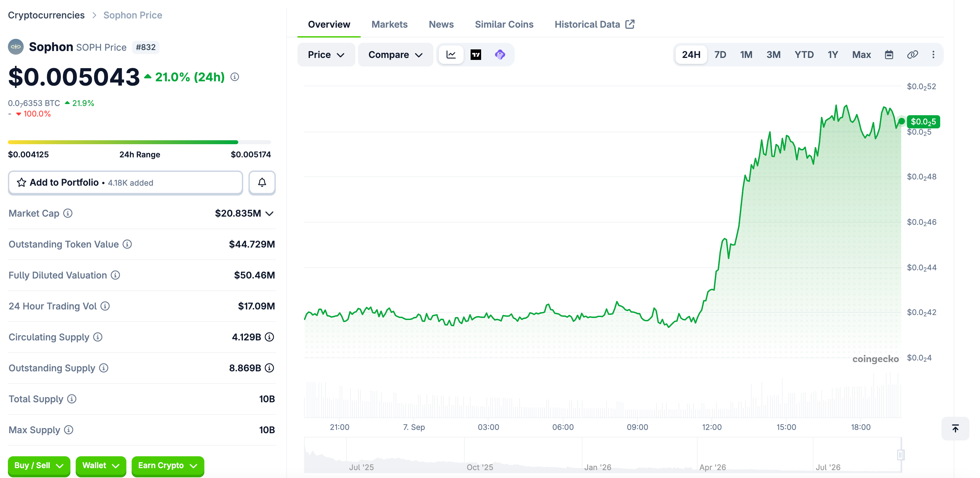Click the star icon in Add to Portfolio

(21, 183)
